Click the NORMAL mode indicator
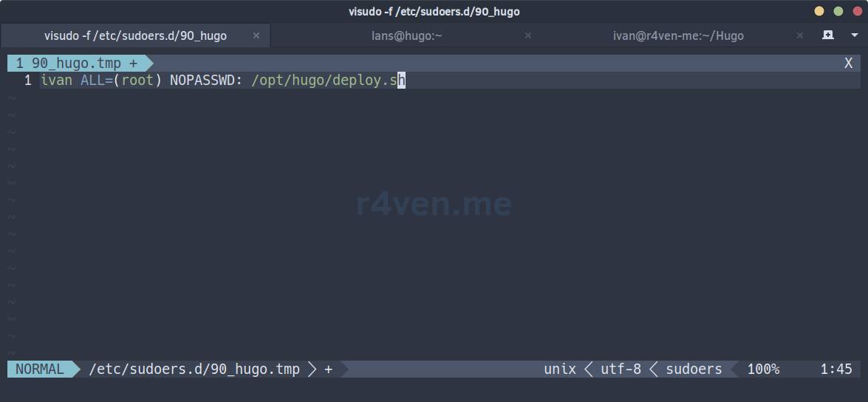Viewport: 868px width, 402px height. (39, 369)
